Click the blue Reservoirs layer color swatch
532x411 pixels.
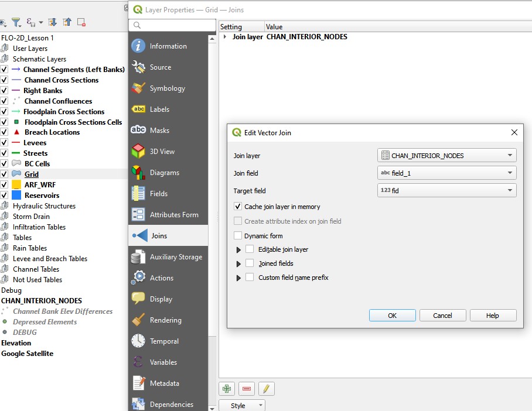tap(16, 196)
